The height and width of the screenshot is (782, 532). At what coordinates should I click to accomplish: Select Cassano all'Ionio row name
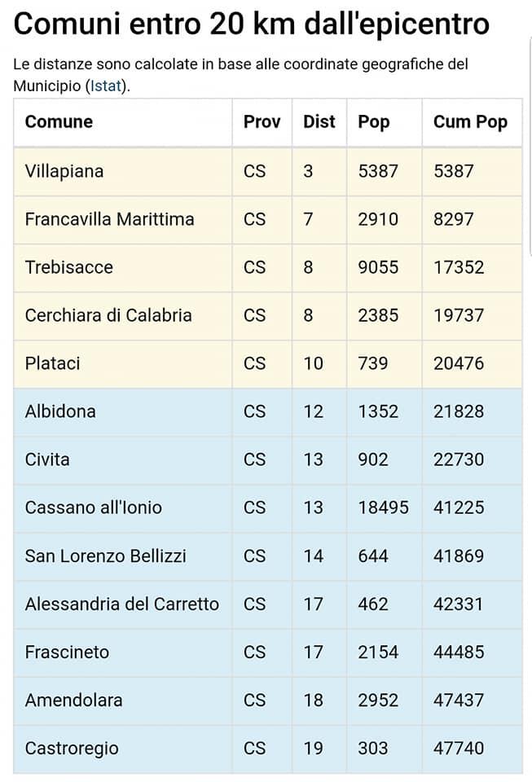(94, 507)
